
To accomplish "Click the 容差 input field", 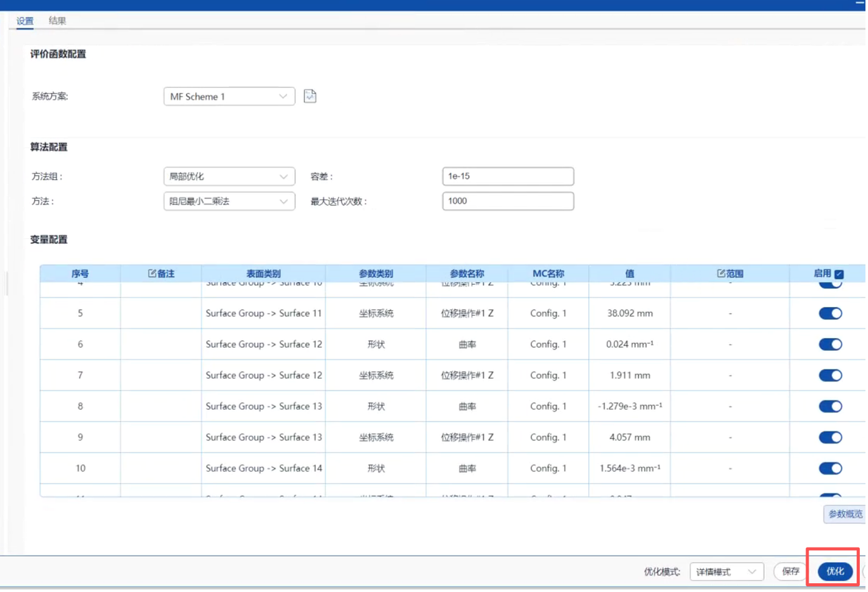I will coord(508,176).
